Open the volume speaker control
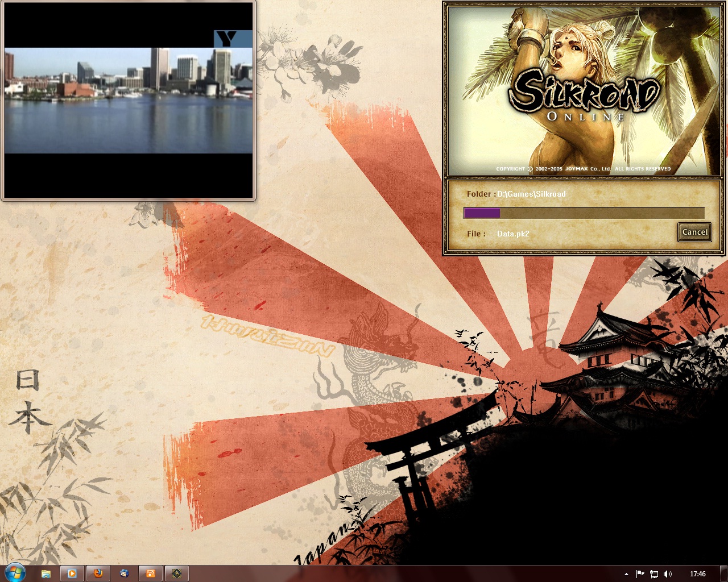The image size is (728, 582). (668, 574)
